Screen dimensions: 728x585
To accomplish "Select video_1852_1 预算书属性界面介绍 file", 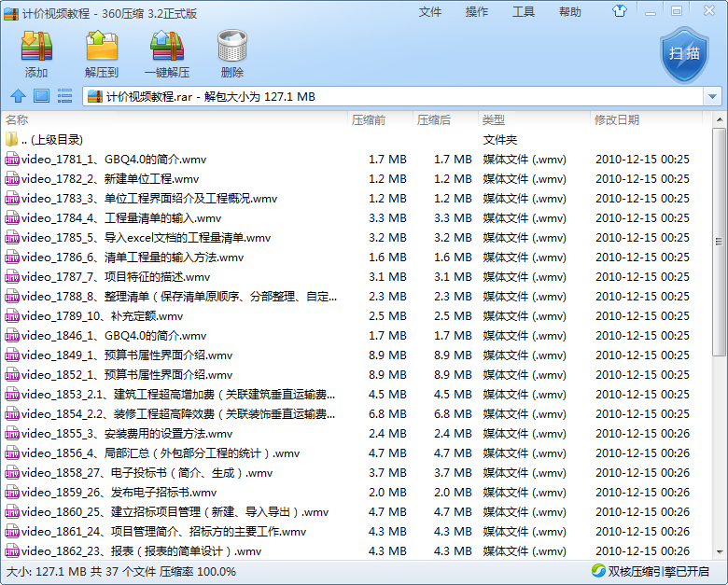I will 356,375.
